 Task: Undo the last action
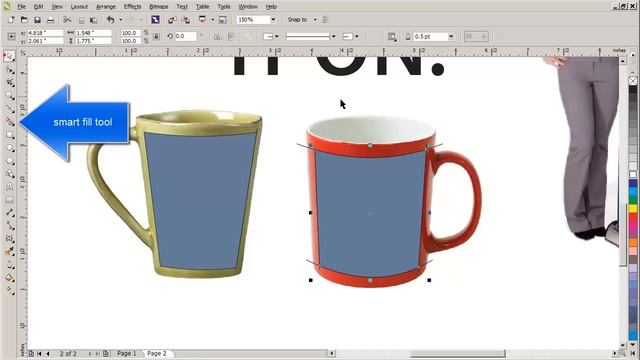[111, 20]
